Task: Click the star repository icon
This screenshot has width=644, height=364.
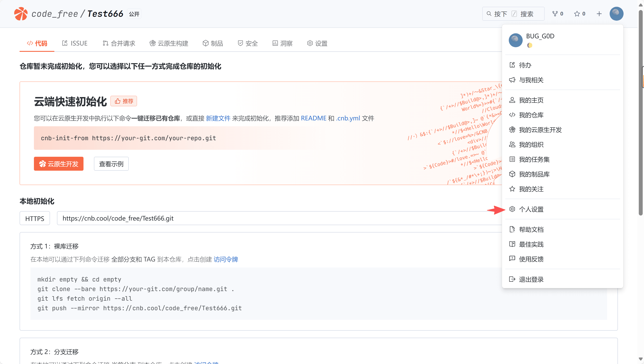Action: point(577,14)
